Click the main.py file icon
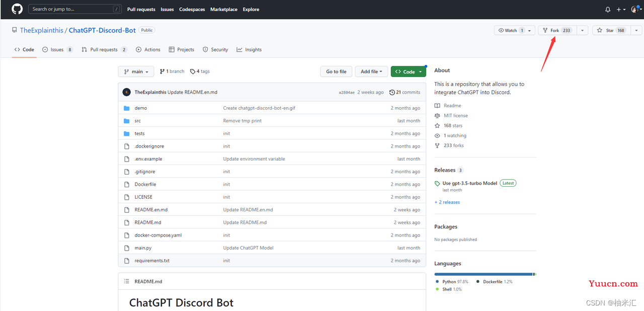Viewport: 644px width, 311px height. [x=127, y=248]
